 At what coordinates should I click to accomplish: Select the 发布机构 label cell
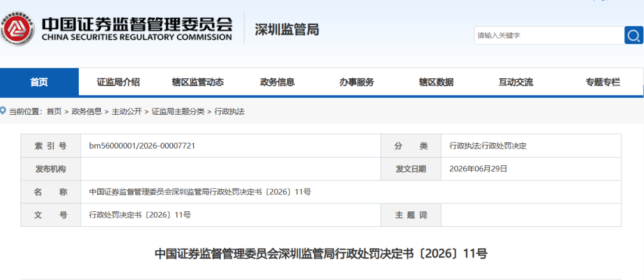pos(51,168)
